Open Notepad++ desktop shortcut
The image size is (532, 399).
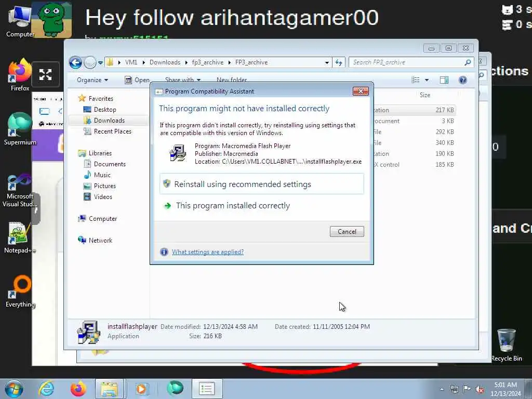[x=20, y=237]
